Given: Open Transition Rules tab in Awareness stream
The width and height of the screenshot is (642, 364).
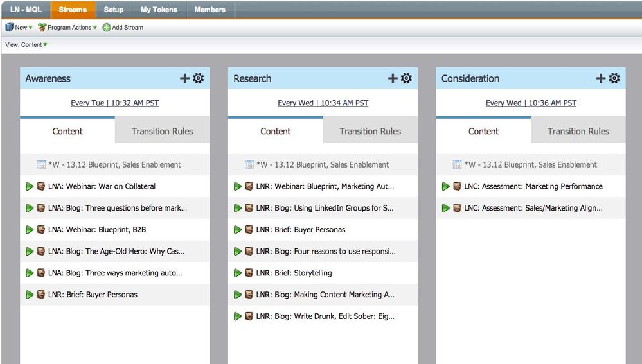Looking at the screenshot, I should [x=162, y=131].
